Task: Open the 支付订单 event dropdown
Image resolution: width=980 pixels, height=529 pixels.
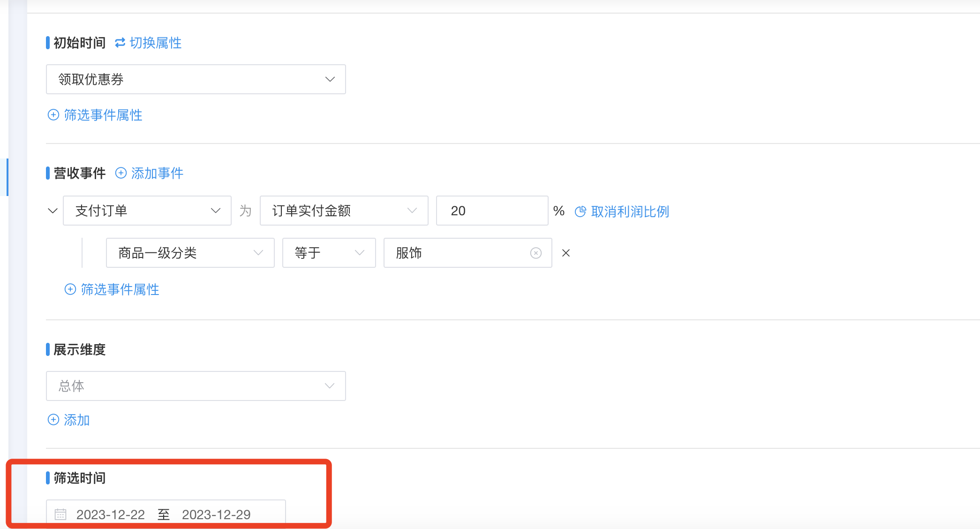Action: 147,211
